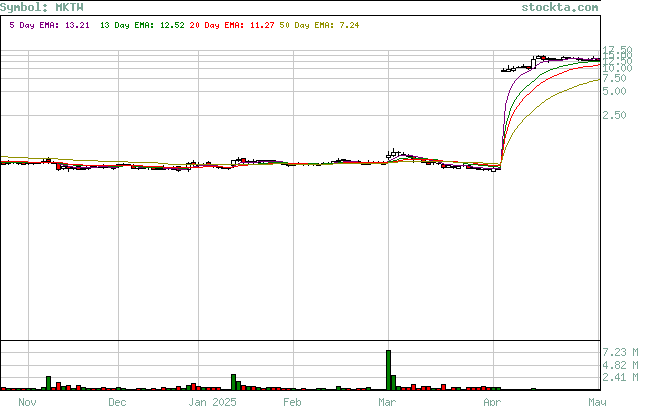Image resolution: width=655 pixels, height=406 pixels.
Task: Click the Apr date axis label
Action: 492,401
